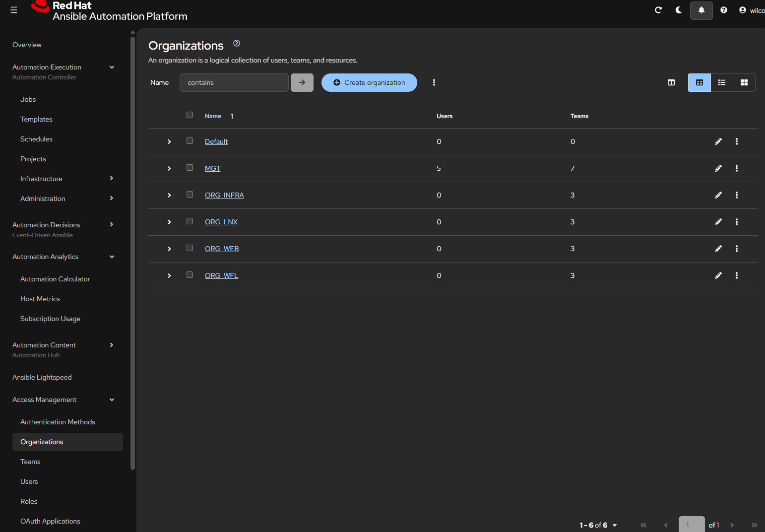Collapse the Automation Execution section

pyautogui.click(x=112, y=66)
